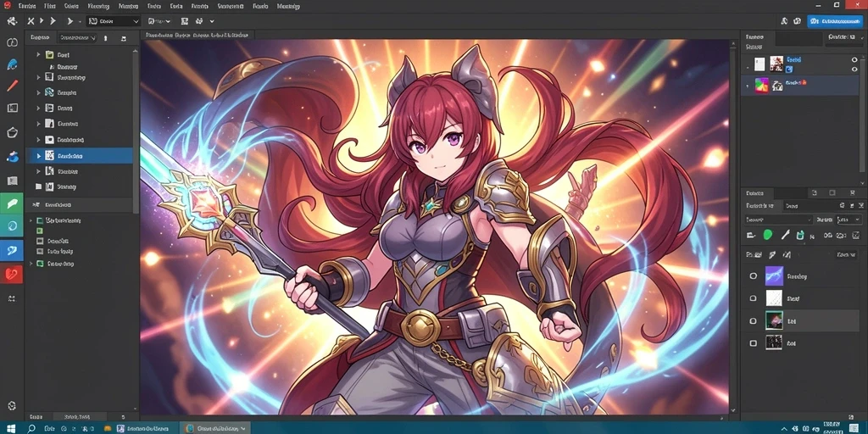The height and width of the screenshot is (434, 868).
Task: Click the purple lightning layer thumbnail
Action: (774, 275)
